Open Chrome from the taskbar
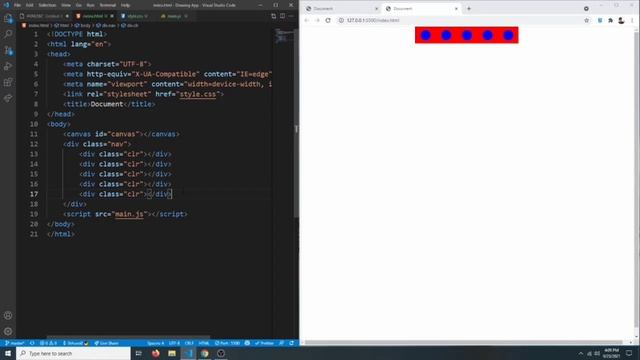This screenshot has height=360, width=640. [x=204, y=353]
